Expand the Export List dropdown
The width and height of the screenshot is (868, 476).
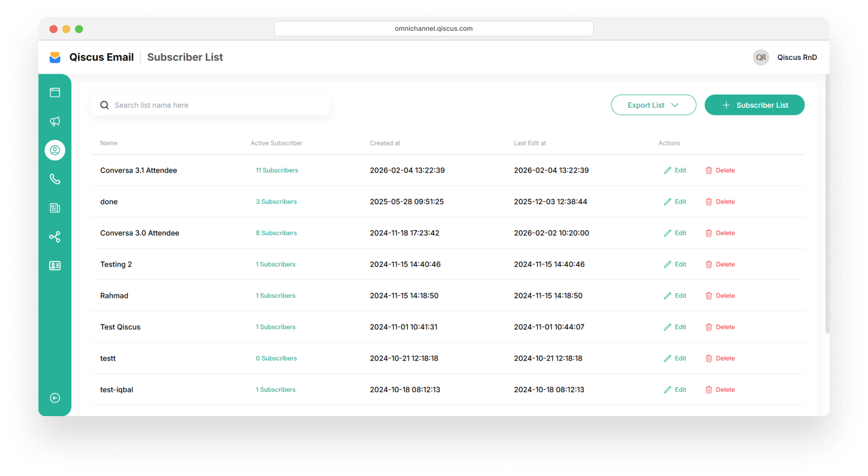pyautogui.click(x=653, y=105)
